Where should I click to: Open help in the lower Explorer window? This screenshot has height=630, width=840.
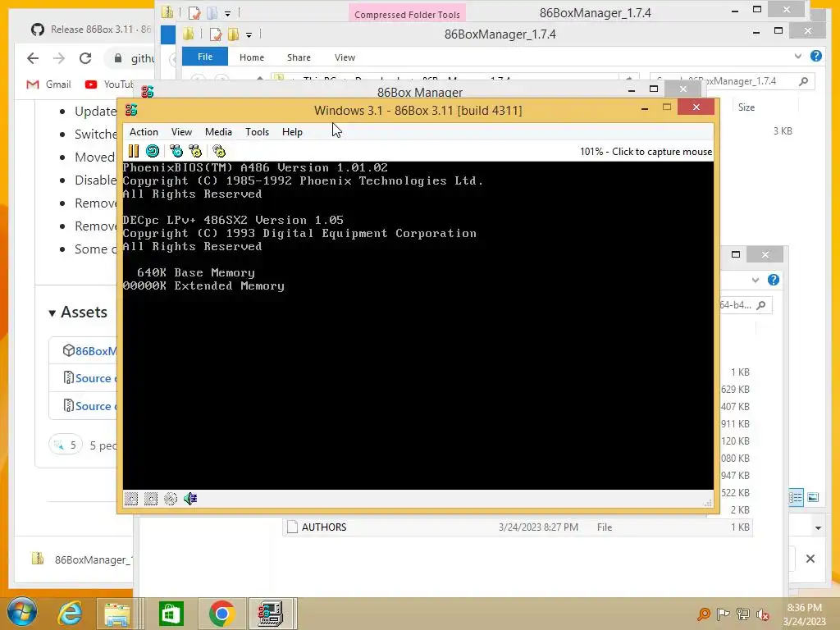pos(774,280)
